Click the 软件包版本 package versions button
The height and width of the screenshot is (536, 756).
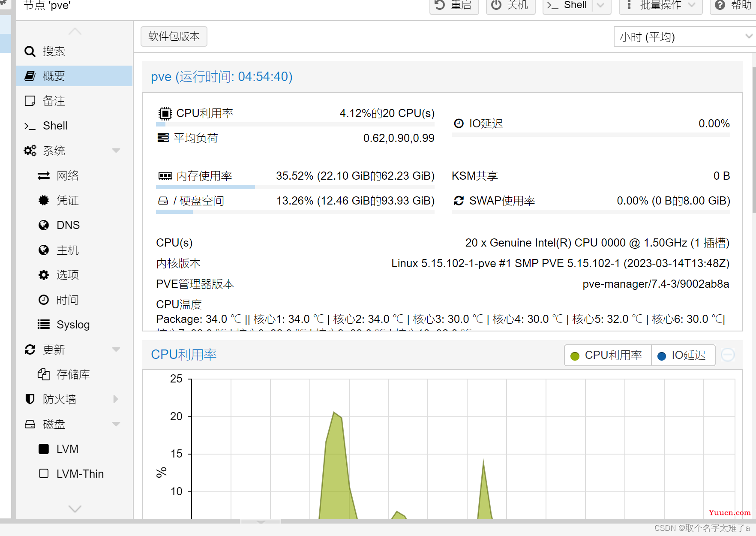click(174, 36)
